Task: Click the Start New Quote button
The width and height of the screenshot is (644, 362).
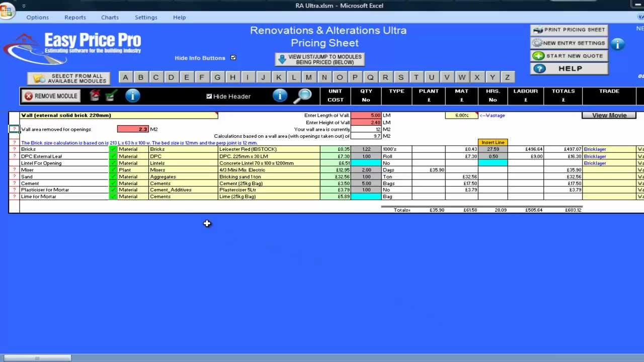Action: tap(569, 56)
